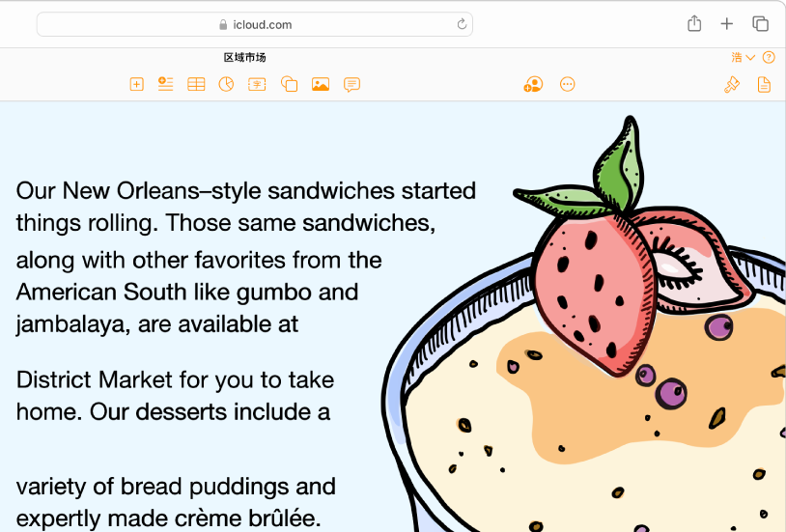Insert a chart using the pie chart icon

click(x=226, y=84)
